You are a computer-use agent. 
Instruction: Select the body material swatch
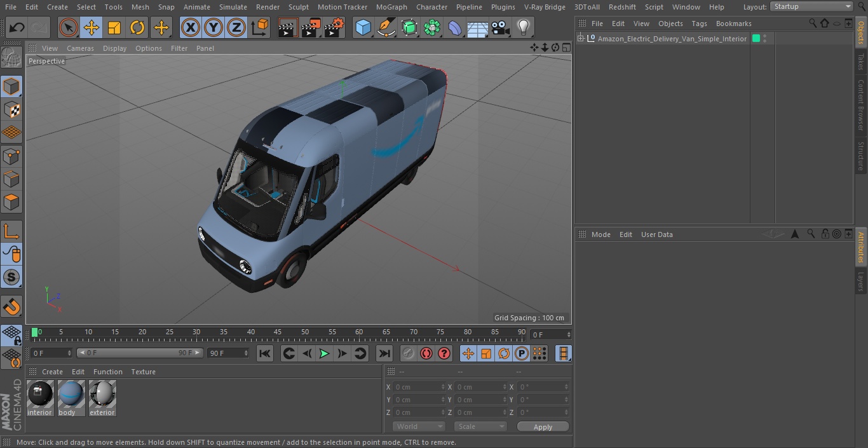point(71,398)
